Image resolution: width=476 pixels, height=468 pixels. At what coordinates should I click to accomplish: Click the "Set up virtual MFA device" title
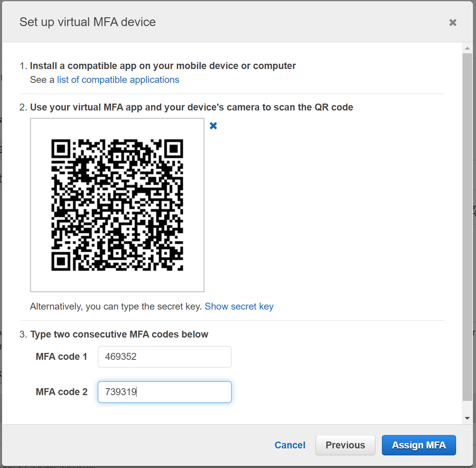88,22
